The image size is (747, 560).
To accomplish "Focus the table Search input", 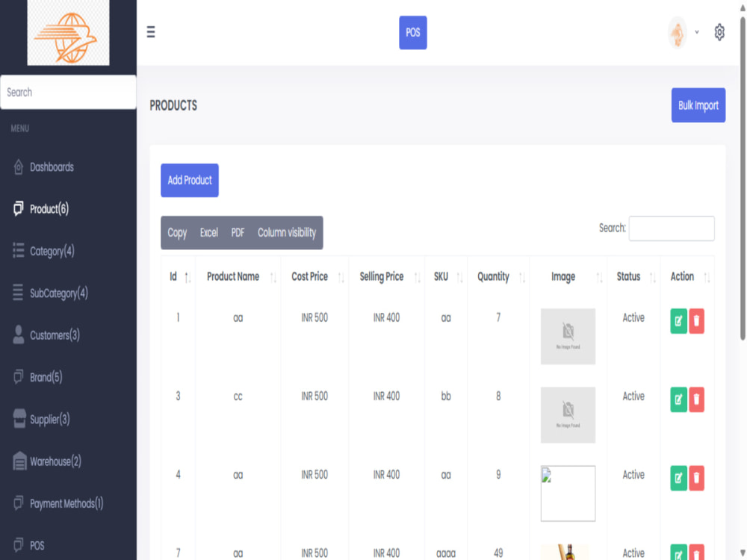I will point(672,228).
